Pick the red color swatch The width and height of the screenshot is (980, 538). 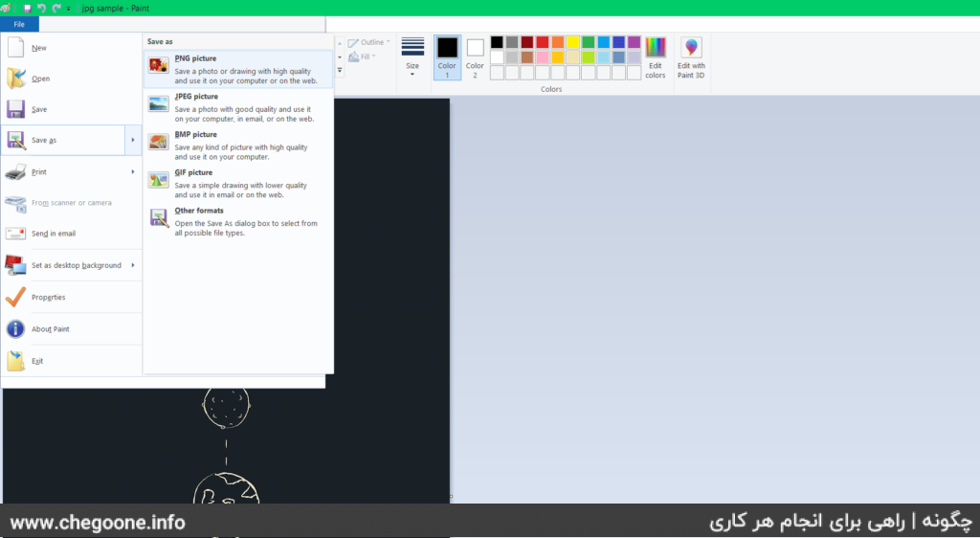coord(543,42)
